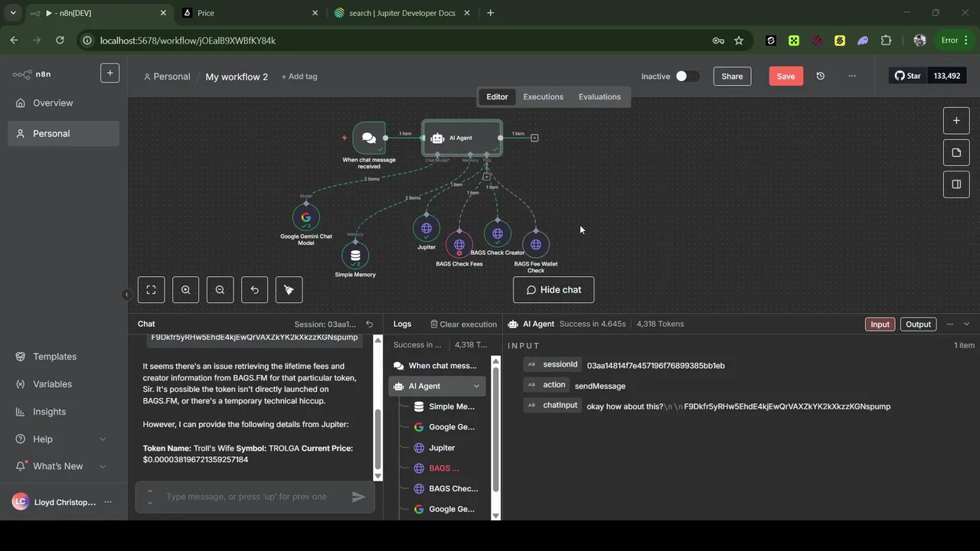Click the tidy up nodes button

289,290
